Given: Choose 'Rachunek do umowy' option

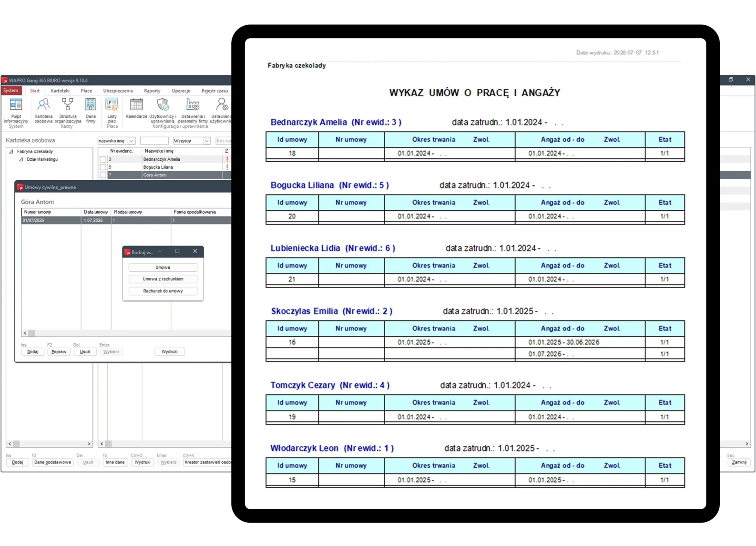Looking at the screenshot, I should point(163,291).
